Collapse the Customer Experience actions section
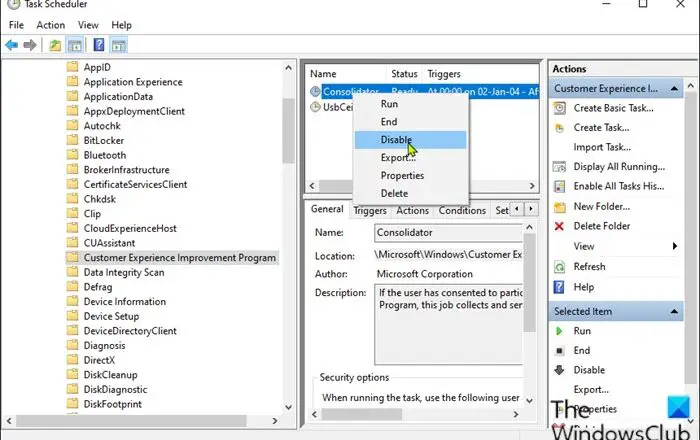 click(x=674, y=89)
